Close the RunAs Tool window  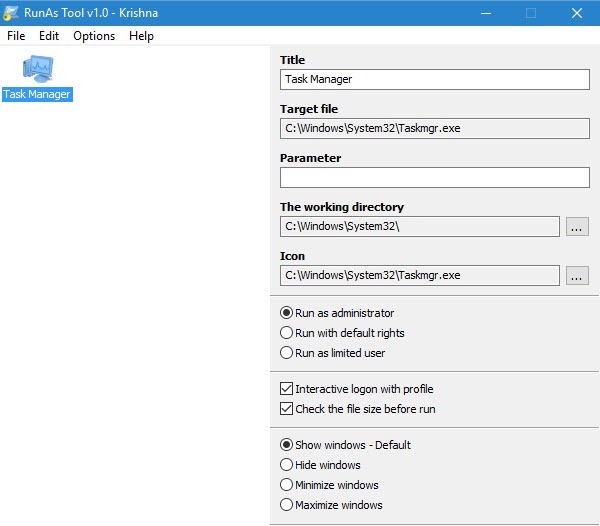(x=577, y=13)
